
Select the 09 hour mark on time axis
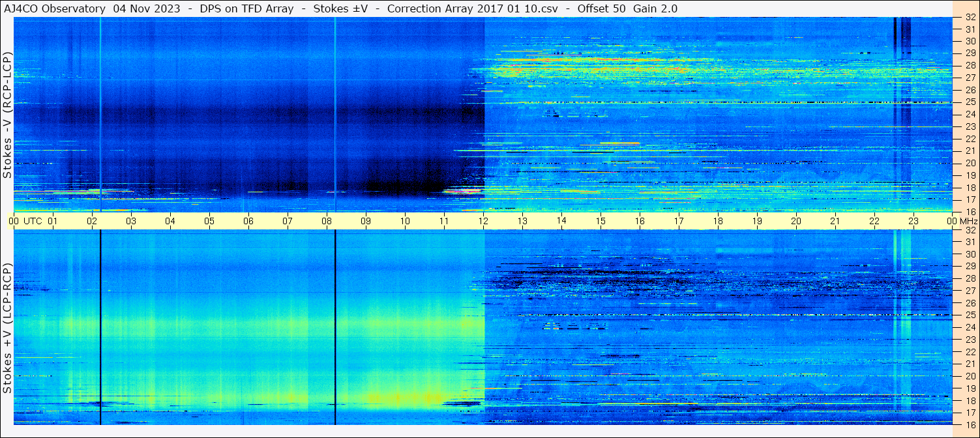click(366, 222)
